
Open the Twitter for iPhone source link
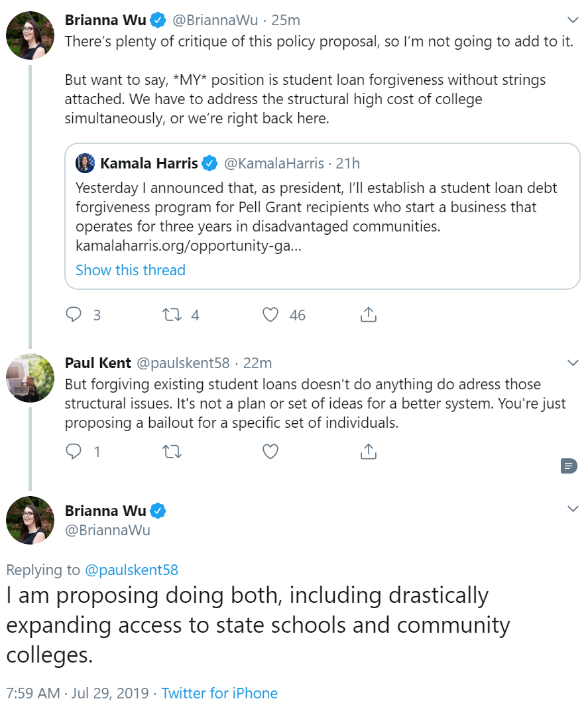coord(219,693)
